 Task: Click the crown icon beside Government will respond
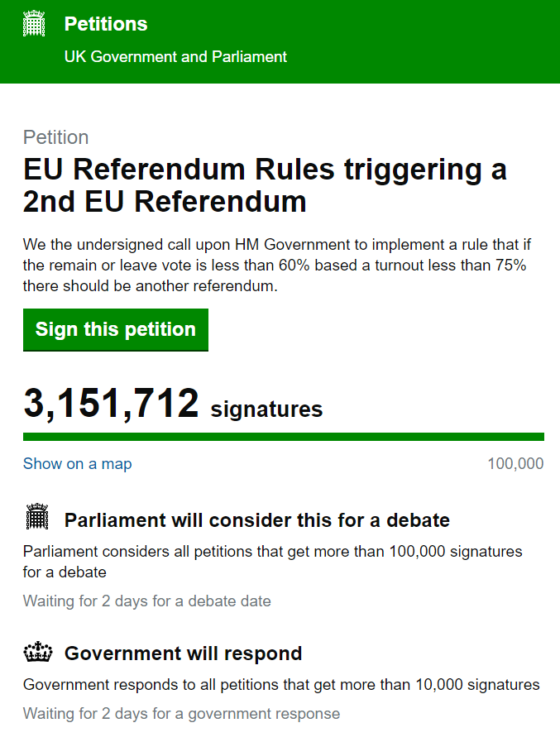pos(37,653)
